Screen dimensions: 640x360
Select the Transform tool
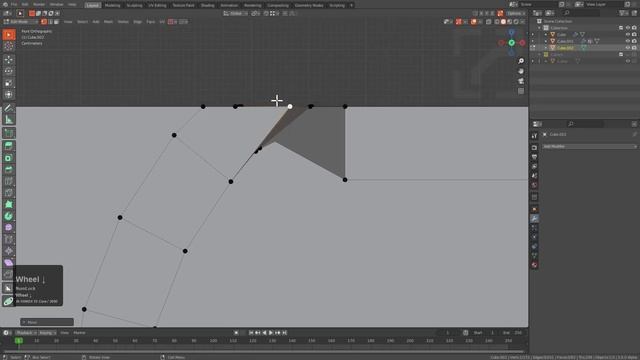pyautogui.click(x=9, y=95)
